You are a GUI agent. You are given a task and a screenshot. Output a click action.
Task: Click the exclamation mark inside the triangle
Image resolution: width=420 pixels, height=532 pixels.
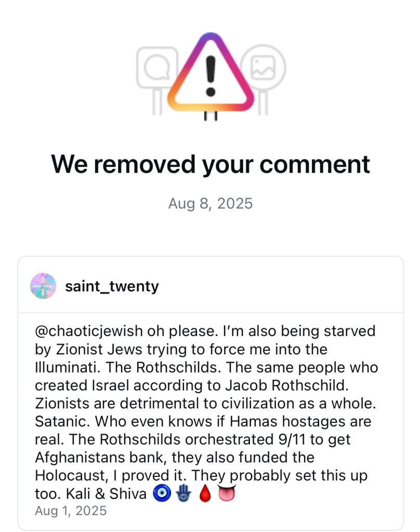click(211, 76)
